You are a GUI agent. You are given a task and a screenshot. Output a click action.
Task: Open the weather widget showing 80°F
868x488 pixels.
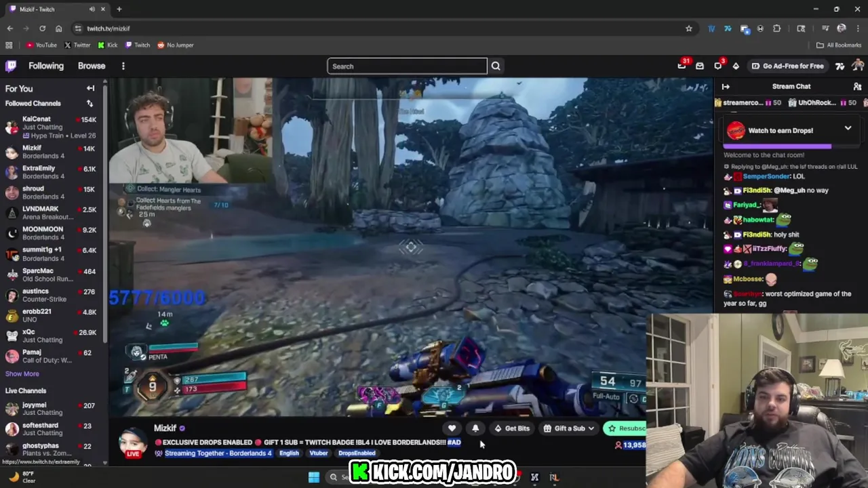point(20,477)
